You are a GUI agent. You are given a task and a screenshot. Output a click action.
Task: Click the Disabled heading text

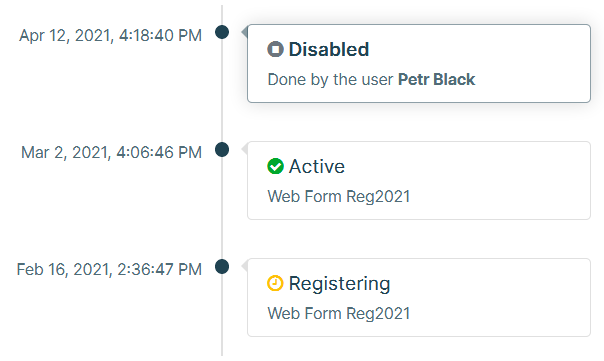point(329,49)
